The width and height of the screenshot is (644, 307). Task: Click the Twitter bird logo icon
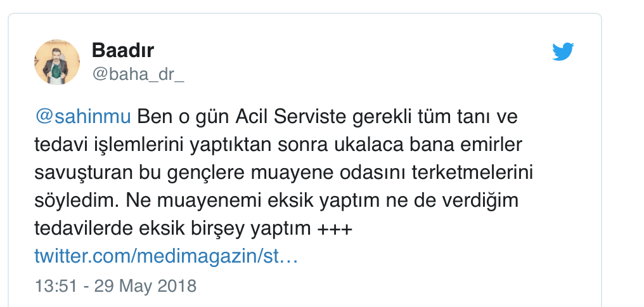point(562,52)
